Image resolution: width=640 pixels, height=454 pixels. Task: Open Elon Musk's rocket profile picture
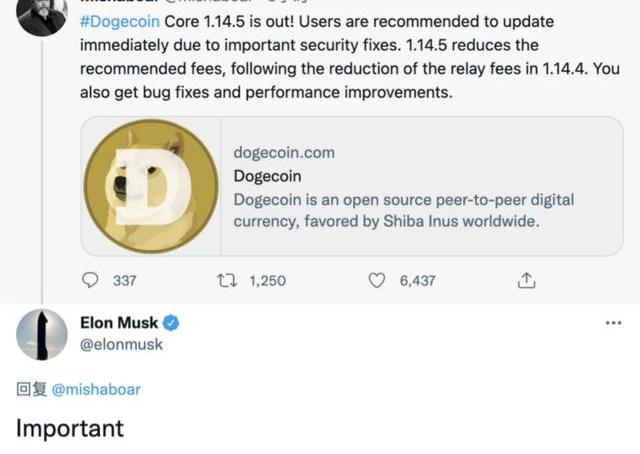(x=42, y=334)
